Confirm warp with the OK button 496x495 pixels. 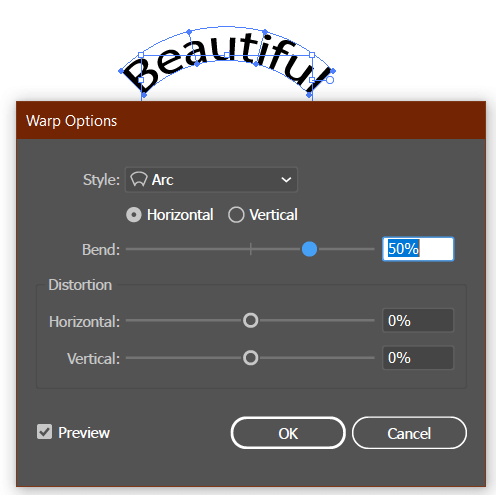(288, 433)
